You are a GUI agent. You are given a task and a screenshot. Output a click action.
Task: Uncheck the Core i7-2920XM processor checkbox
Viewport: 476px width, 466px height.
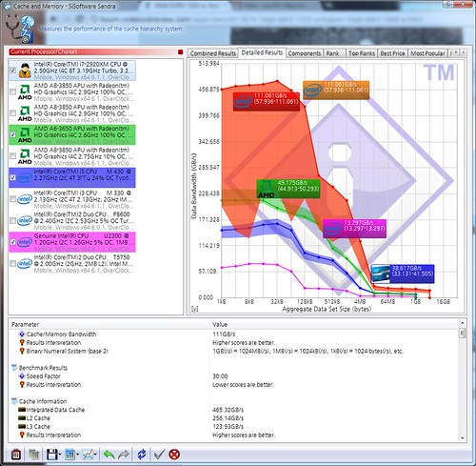pos(12,71)
